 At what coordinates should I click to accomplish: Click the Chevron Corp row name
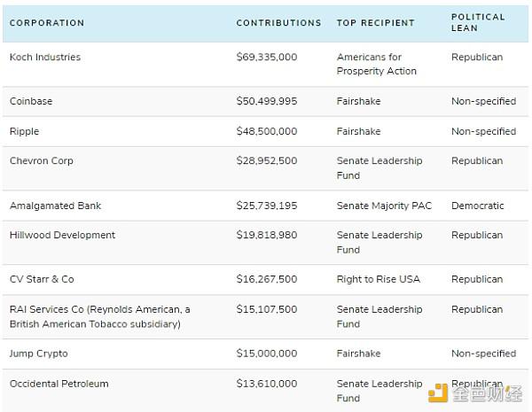[42, 160]
